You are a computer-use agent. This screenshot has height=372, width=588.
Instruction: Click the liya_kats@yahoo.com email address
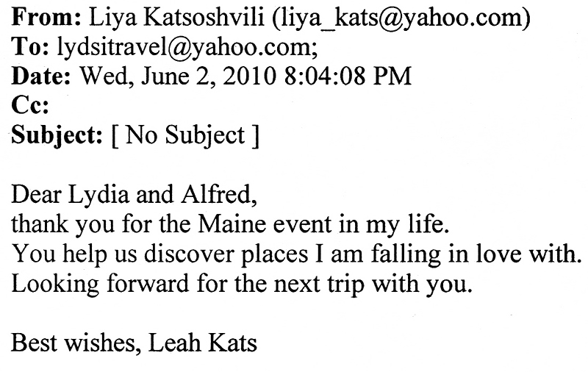click(x=400, y=19)
